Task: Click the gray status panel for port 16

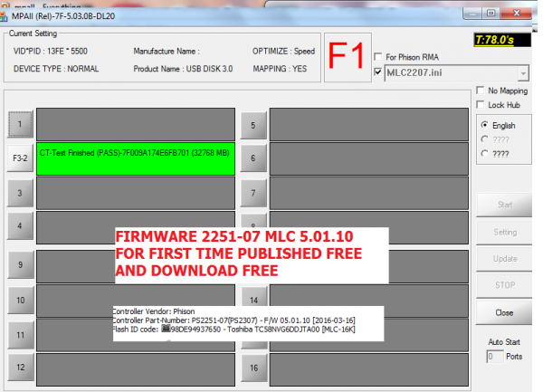Action: pyautogui.click(x=369, y=369)
